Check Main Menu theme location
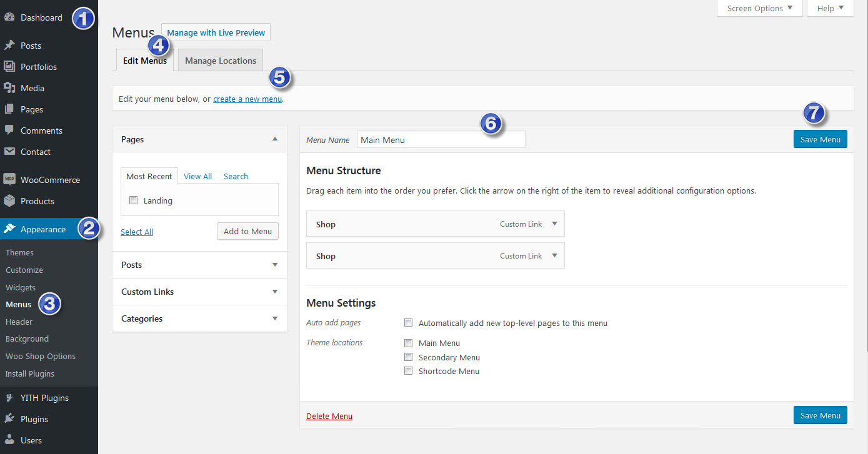Image resolution: width=868 pixels, height=454 pixels. click(409, 343)
